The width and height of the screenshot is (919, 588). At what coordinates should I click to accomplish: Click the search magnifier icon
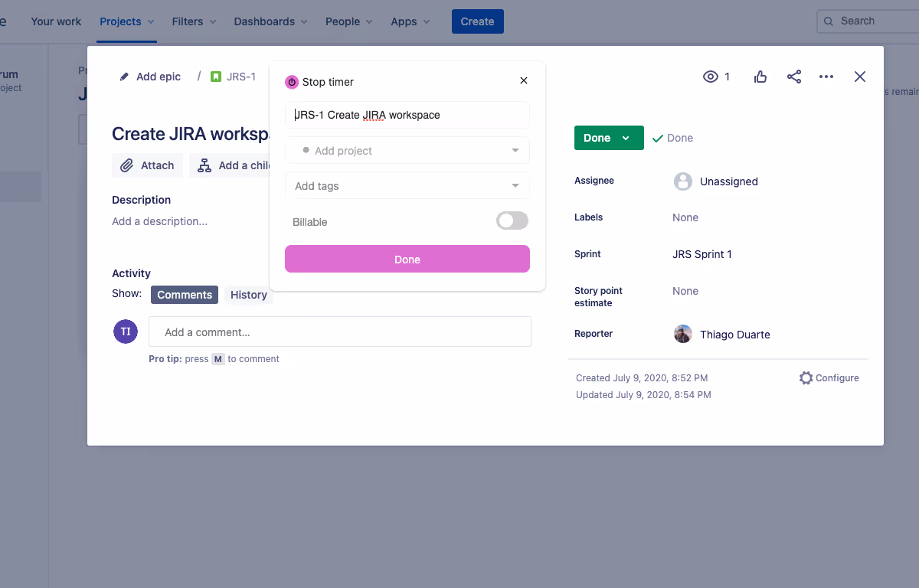tap(829, 21)
